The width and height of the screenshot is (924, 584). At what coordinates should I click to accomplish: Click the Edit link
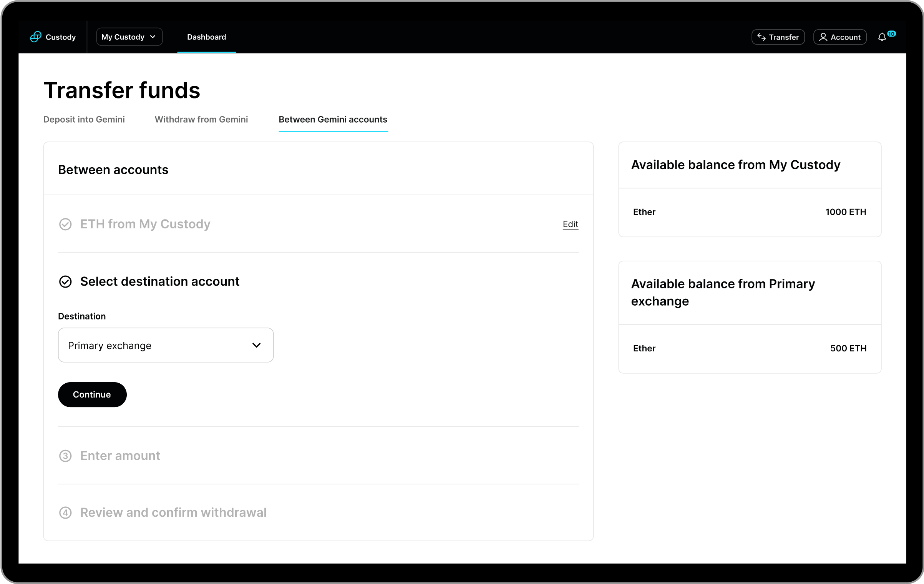pyautogui.click(x=570, y=224)
